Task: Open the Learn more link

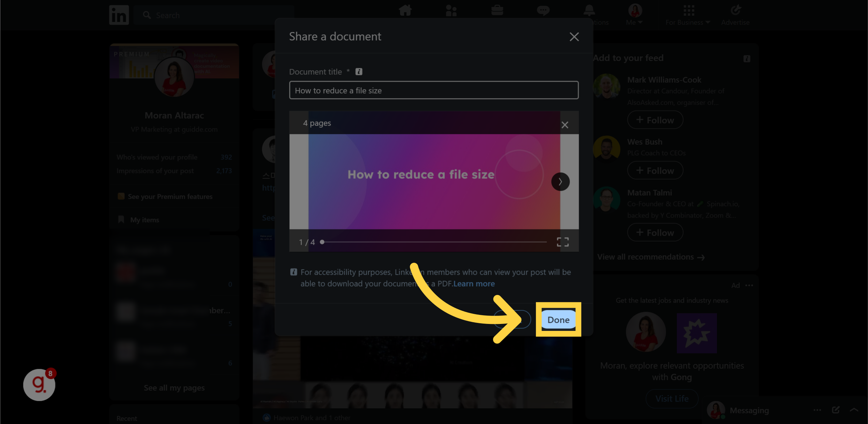Action: coord(474,284)
